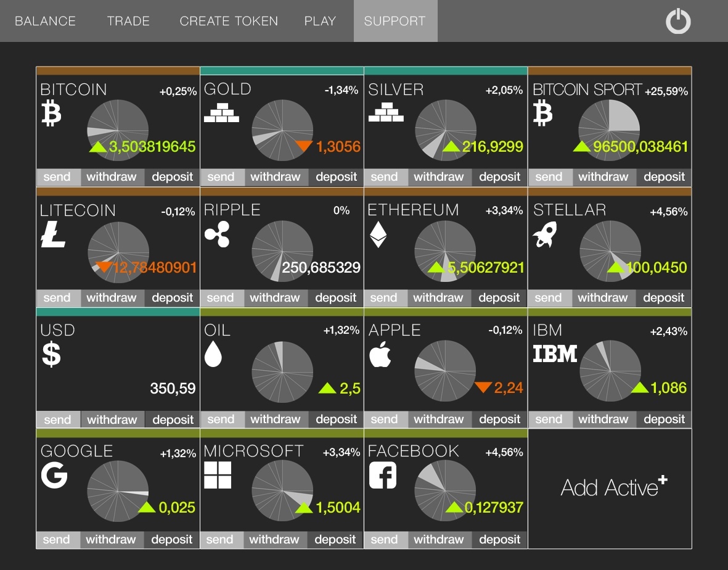Click send on the Ethereum card
728x570 pixels.
pyautogui.click(x=386, y=298)
